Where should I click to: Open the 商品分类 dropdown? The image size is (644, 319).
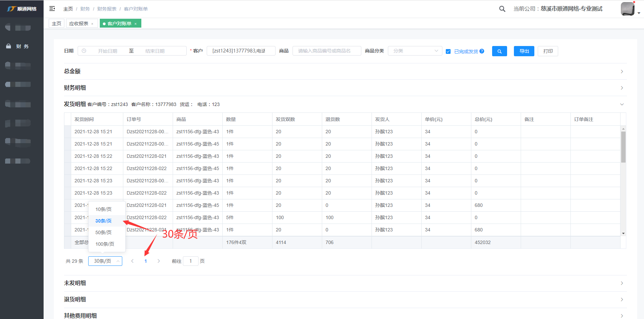(415, 51)
